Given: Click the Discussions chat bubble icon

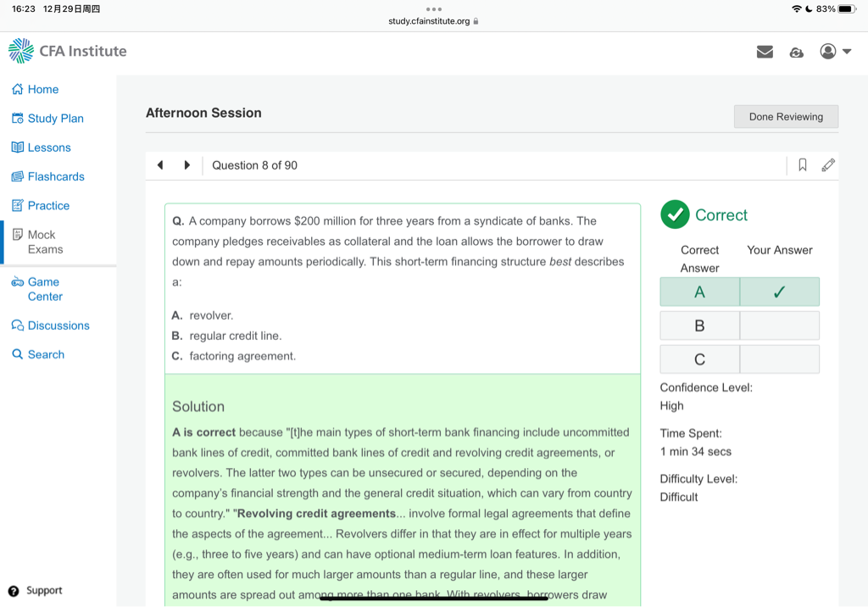Looking at the screenshot, I should pyautogui.click(x=18, y=325).
